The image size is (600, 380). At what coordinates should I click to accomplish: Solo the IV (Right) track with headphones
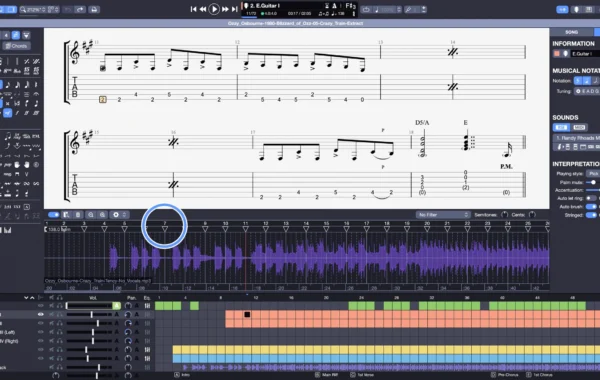[60, 341]
